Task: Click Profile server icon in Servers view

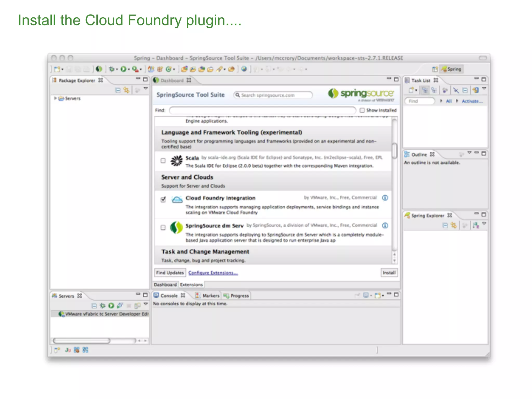Action: pos(120,305)
